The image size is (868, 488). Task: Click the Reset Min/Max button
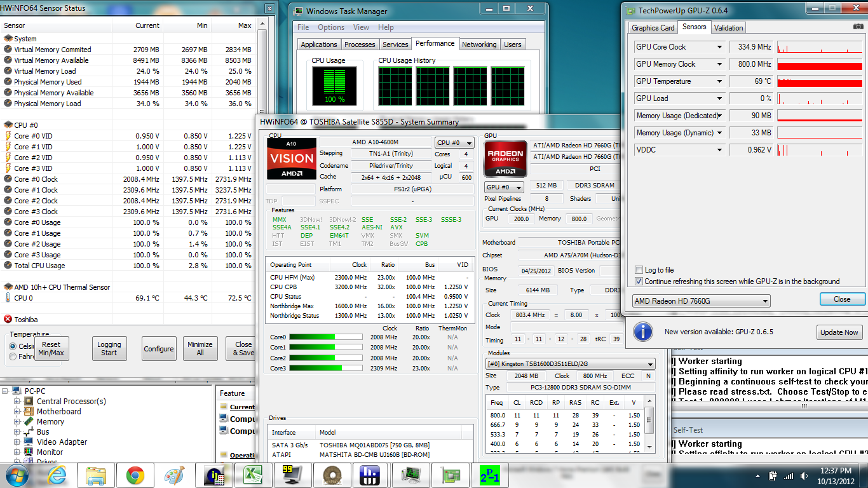click(51, 349)
